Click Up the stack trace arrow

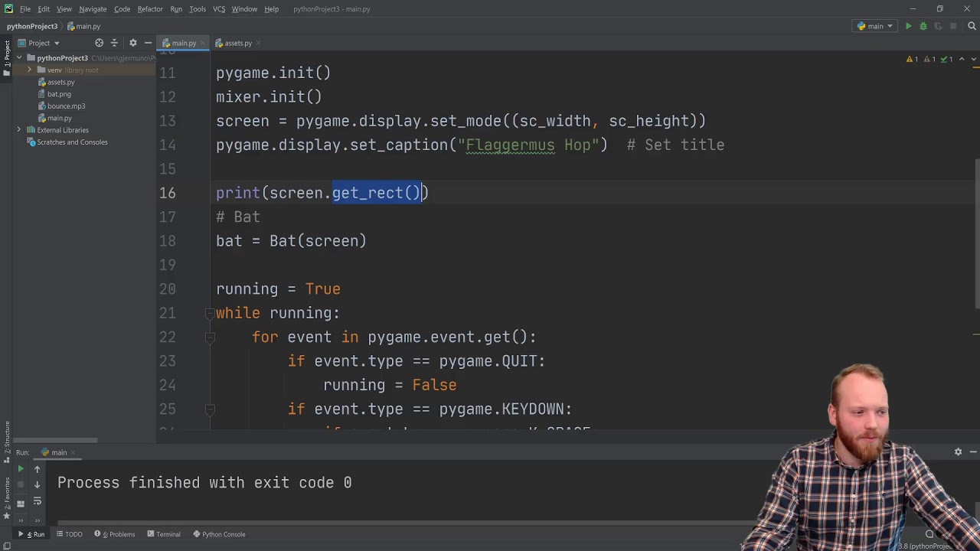click(x=37, y=469)
